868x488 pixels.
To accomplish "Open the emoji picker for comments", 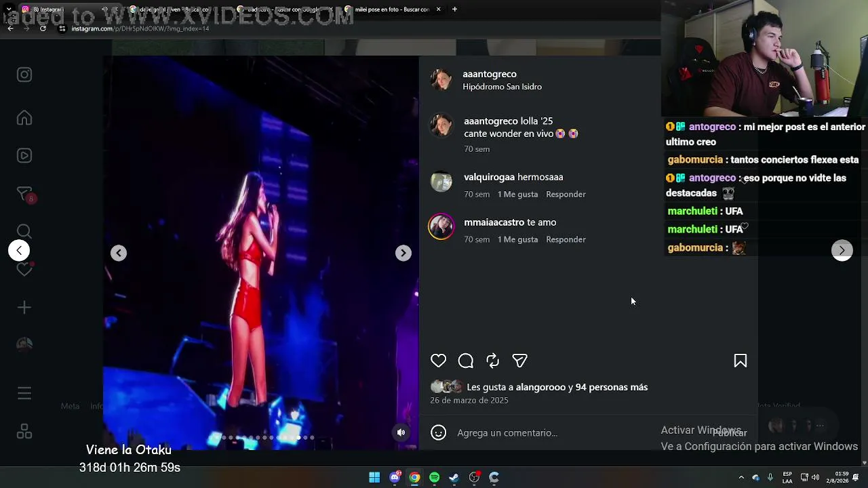I will [x=439, y=432].
